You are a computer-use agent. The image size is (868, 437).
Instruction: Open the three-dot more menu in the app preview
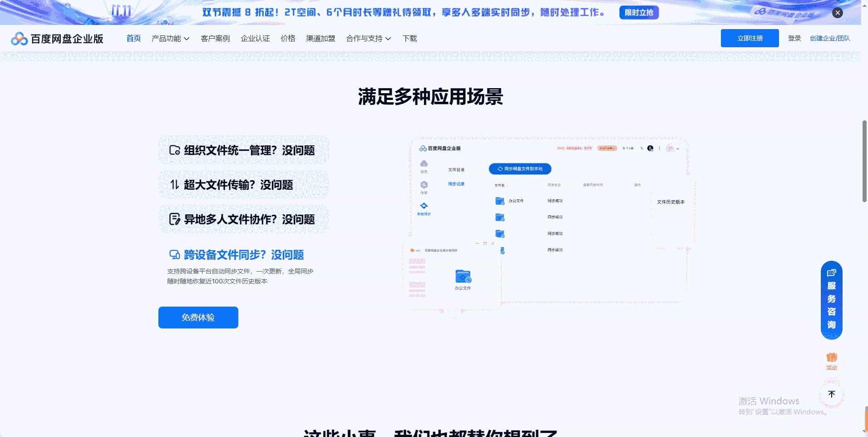[x=660, y=149]
